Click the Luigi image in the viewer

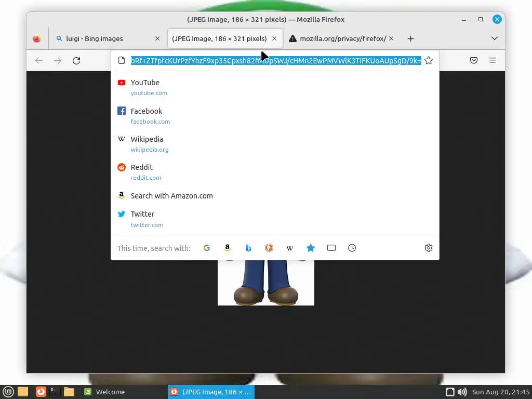point(266,283)
